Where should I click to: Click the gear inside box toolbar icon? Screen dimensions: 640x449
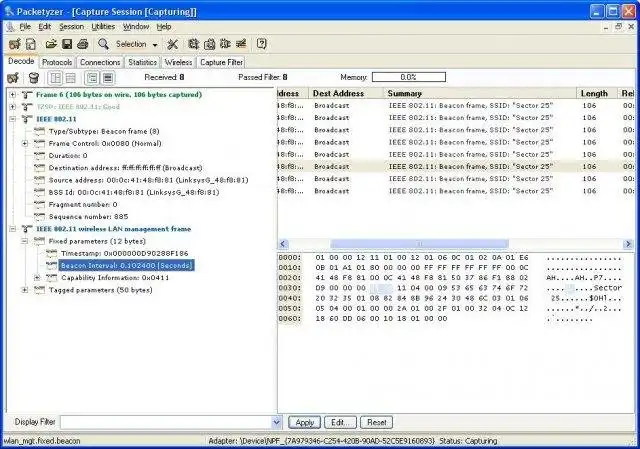tap(209, 44)
